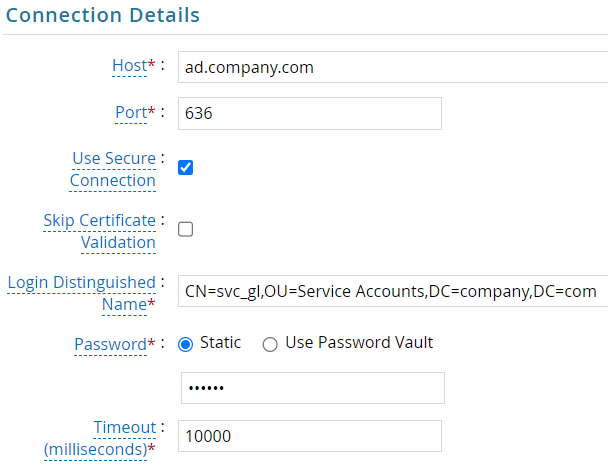Focus the Port field showing 636

tap(310, 113)
